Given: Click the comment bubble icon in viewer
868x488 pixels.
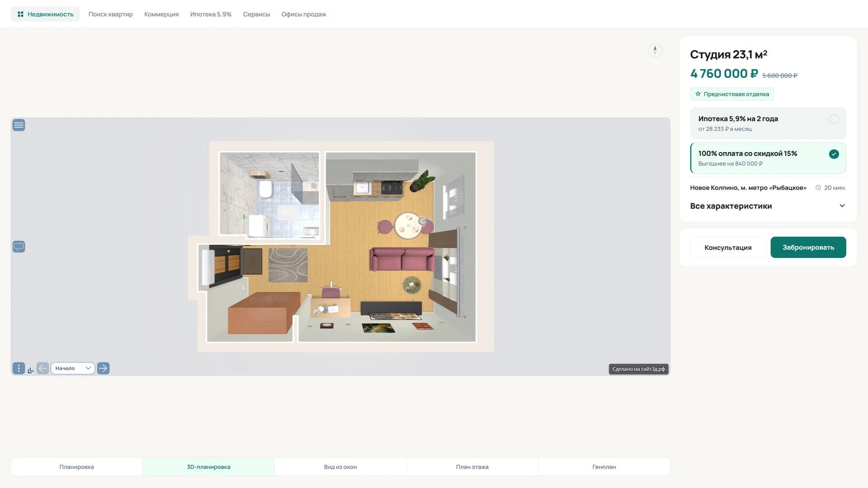Looking at the screenshot, I should click(x=19, y=247).
